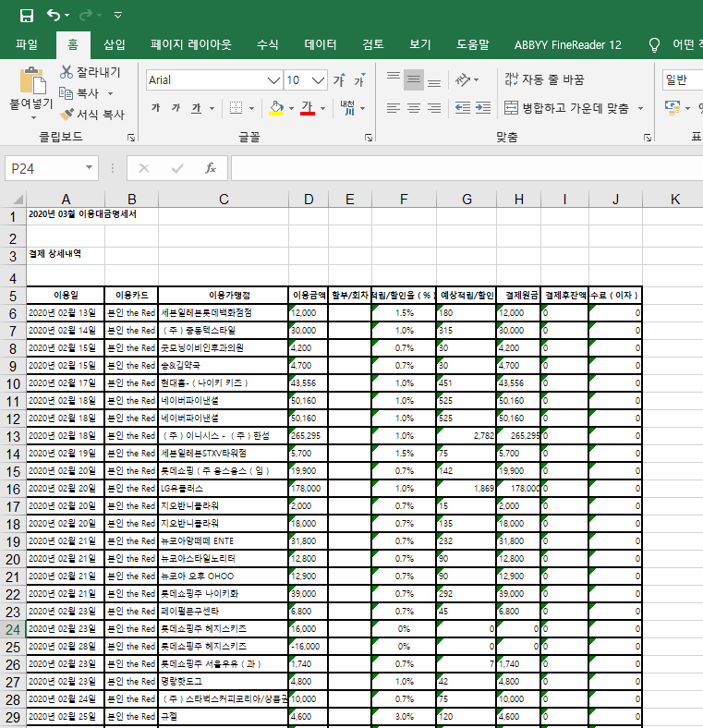
Task: Open the 보기 (View) tab
Action: point(420,44)
